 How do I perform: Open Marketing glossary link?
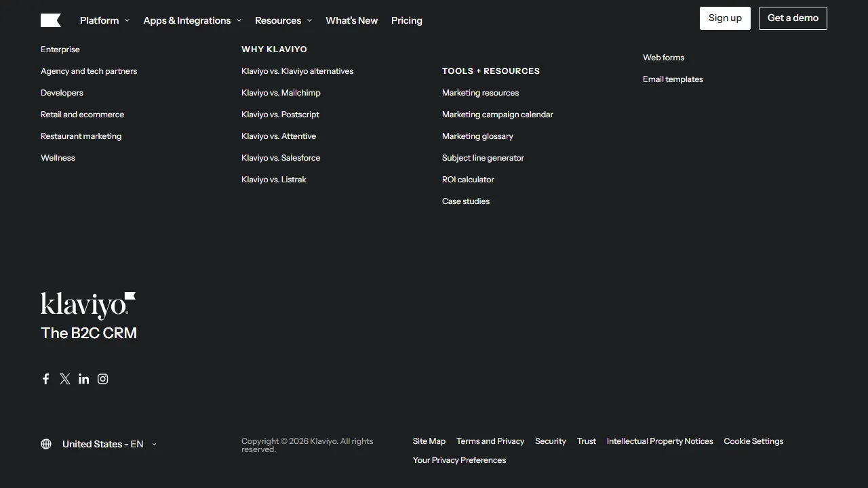(x=477, y=136)
